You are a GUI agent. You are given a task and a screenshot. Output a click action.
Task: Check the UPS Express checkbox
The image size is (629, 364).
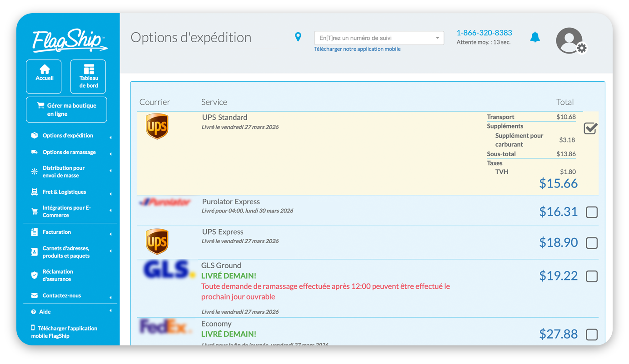592,243
